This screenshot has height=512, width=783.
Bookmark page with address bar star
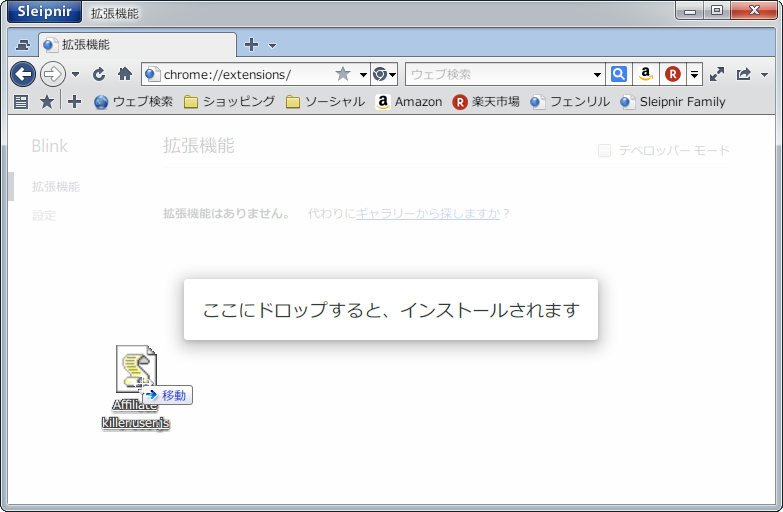click(343, 74)
